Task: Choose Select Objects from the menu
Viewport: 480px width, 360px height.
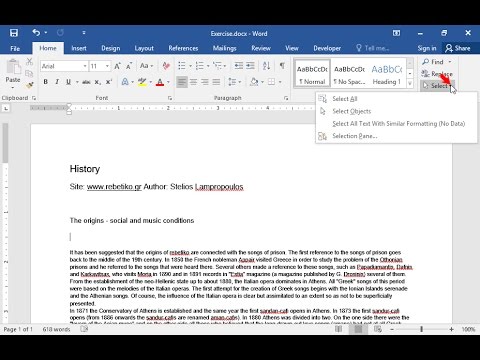Action: coord(396,111)
